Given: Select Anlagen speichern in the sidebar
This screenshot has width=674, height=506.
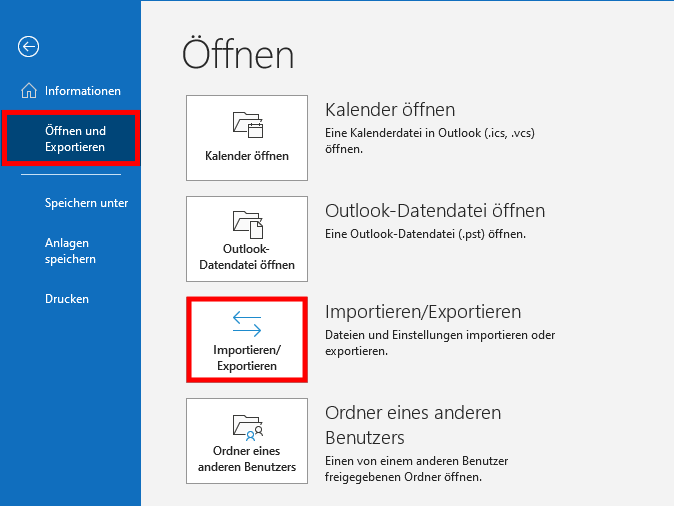Looking at the screenshot, I should tap(70, 251).
